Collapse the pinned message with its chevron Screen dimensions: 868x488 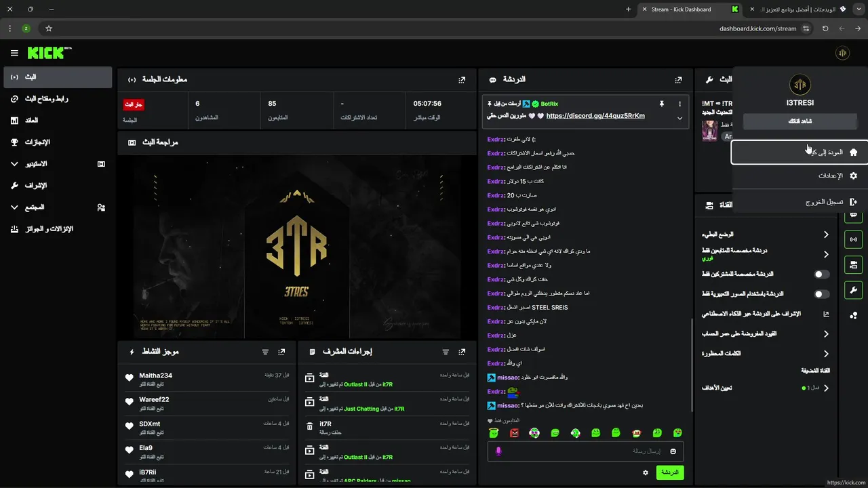(x=679, y=118)
